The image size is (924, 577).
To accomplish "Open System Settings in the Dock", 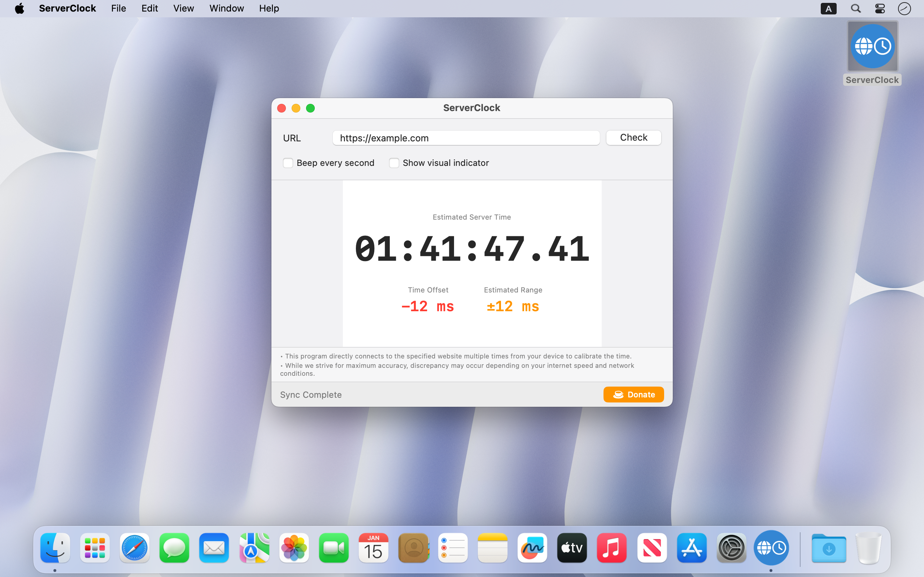I will 731,548.
